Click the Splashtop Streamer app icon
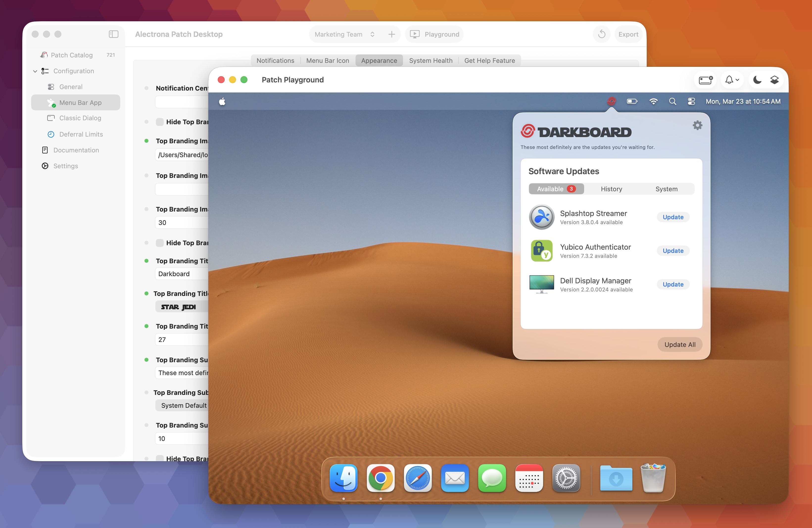This screenshot has height=528, width=812. (x=541, y=217)
